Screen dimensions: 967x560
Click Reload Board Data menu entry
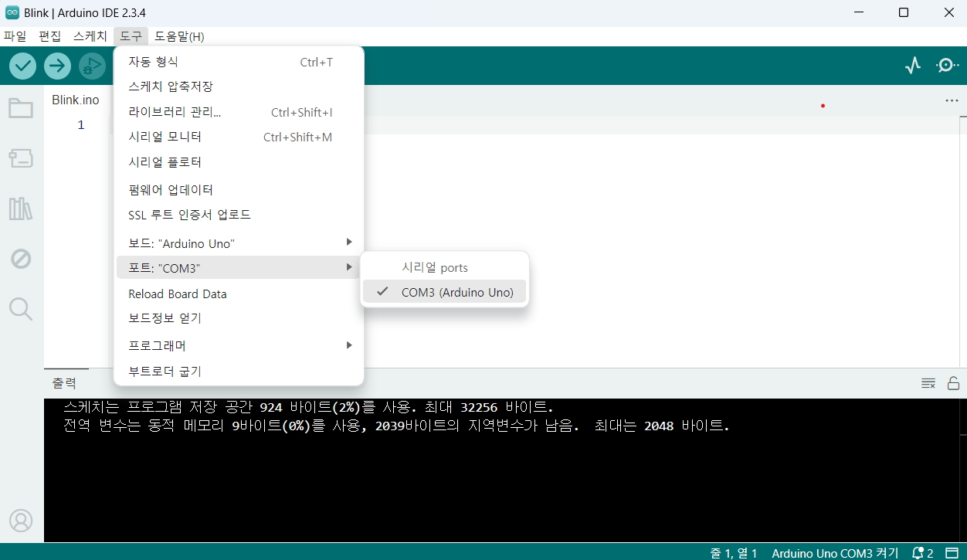coord(239,294)
